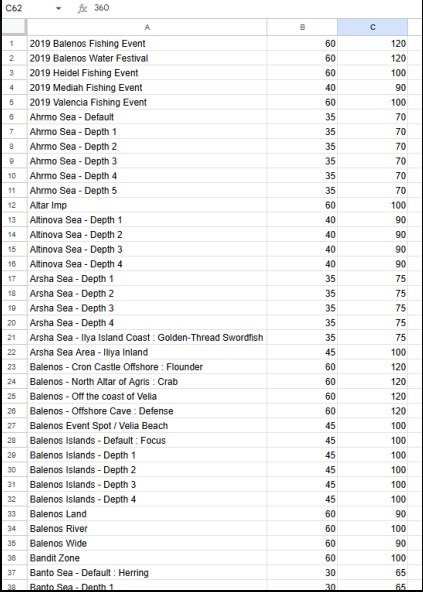Click the select-all corner box
The image size is (423, 592).
pos(14,27)
